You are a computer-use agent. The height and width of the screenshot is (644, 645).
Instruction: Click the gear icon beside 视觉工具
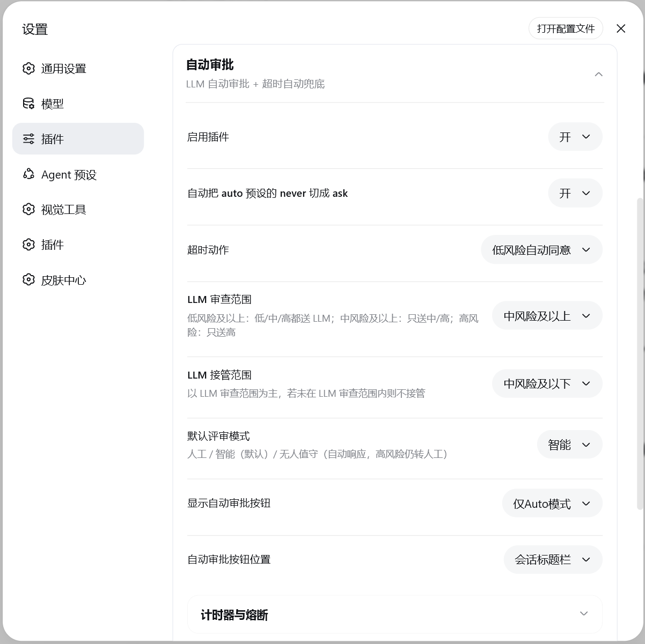click(28, 209)
